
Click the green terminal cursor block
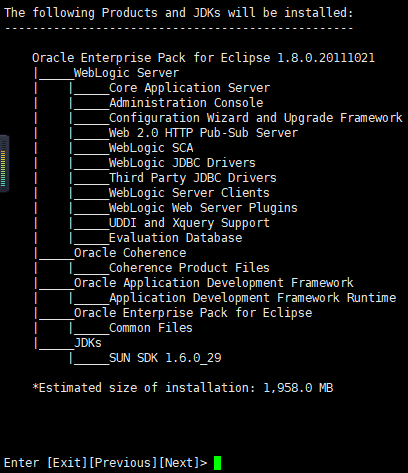coord(217,463)
